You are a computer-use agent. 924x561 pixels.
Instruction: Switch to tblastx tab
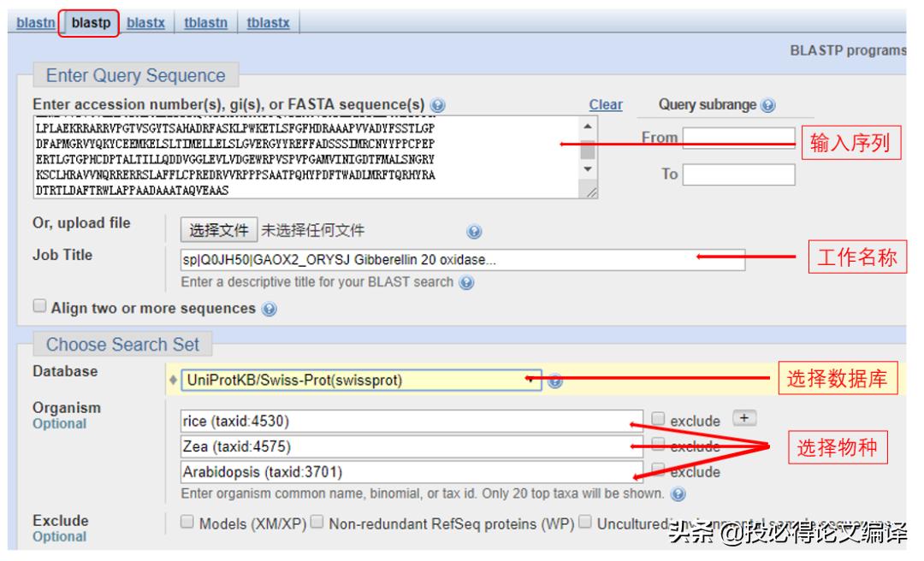point(268,23)
